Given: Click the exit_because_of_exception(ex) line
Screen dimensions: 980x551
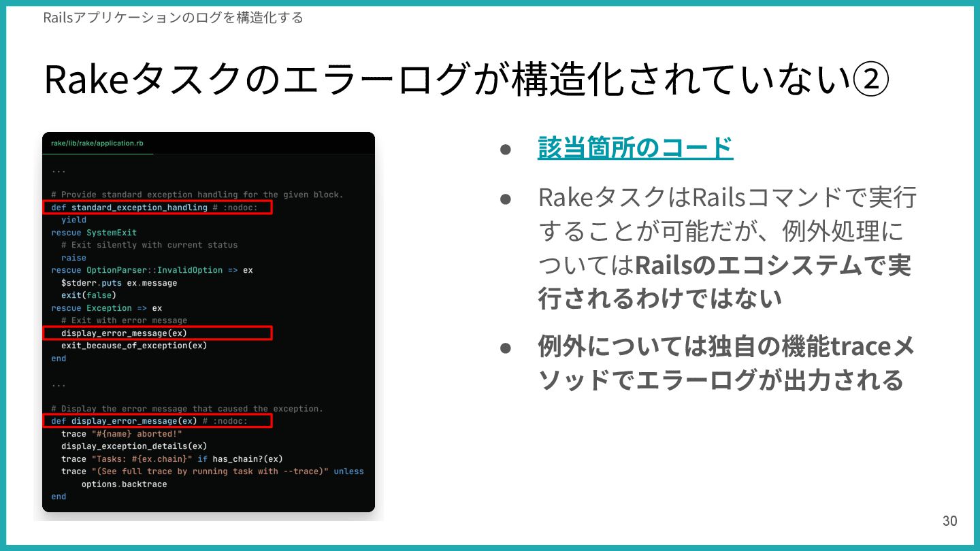Looking at the screenshot, I should coord(134,346).
